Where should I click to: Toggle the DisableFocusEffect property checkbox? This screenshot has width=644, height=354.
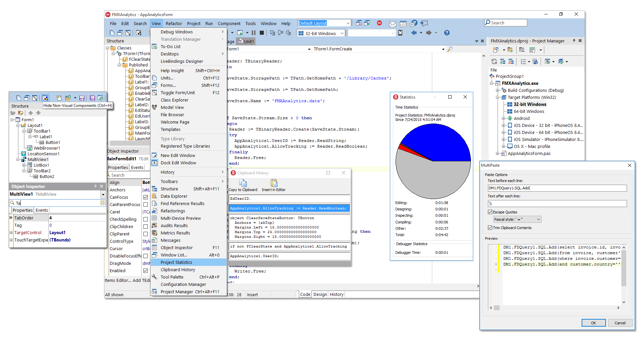click(145, 256)
